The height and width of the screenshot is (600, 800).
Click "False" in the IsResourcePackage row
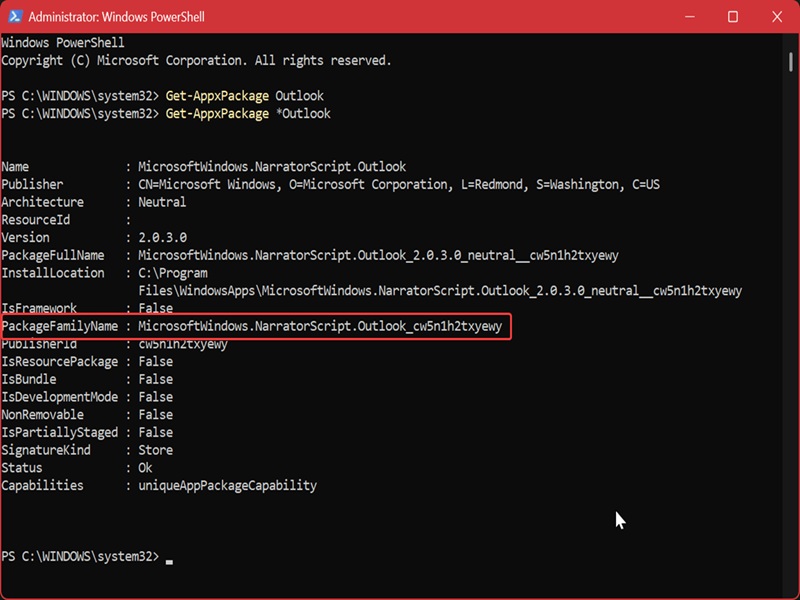pos(156,362)
